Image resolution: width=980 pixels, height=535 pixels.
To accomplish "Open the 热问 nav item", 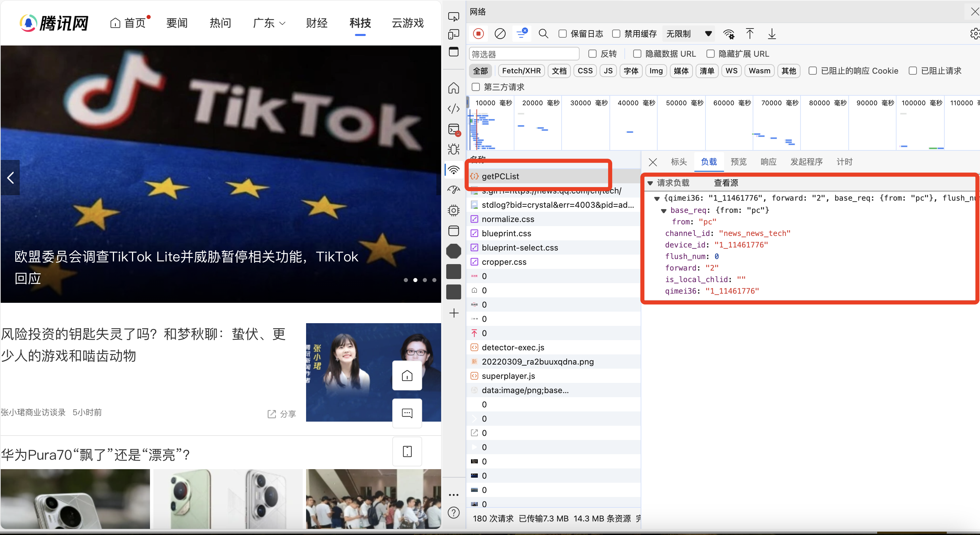I will coord(220,23).
